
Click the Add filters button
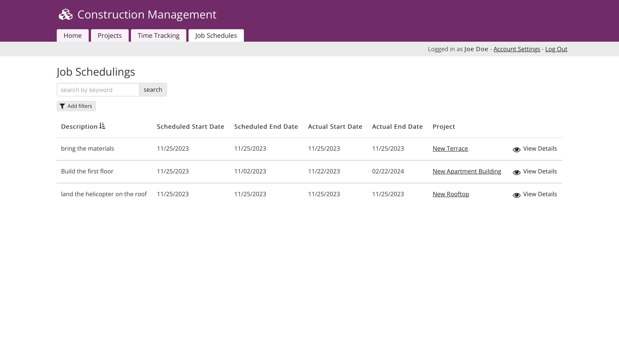(x=76, y=106)
